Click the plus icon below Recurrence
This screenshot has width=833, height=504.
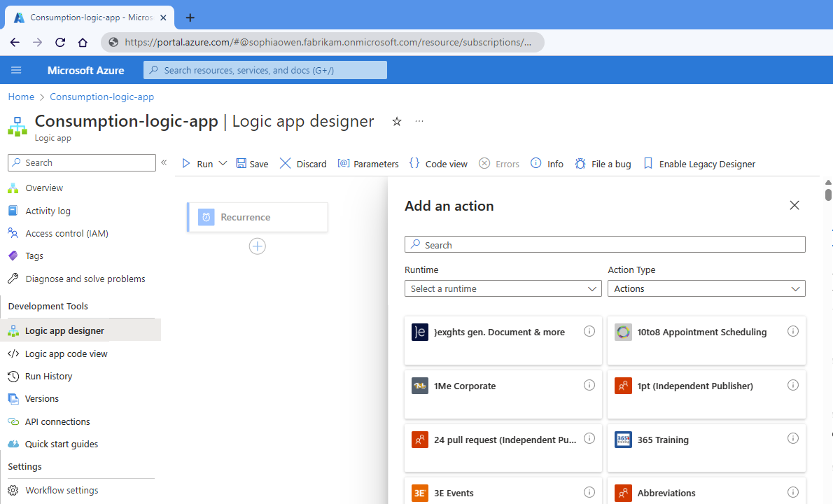[x=258, y=246]
